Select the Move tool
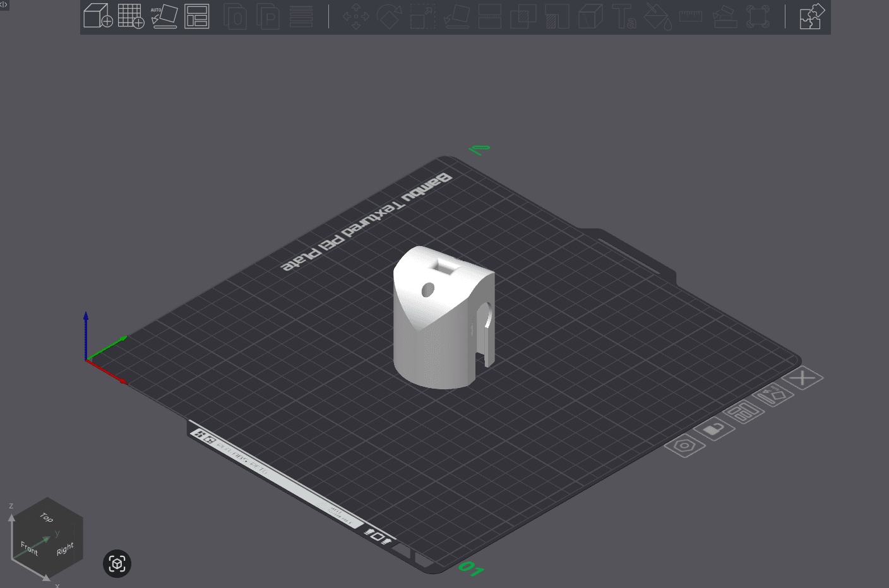 pos(357,18)
